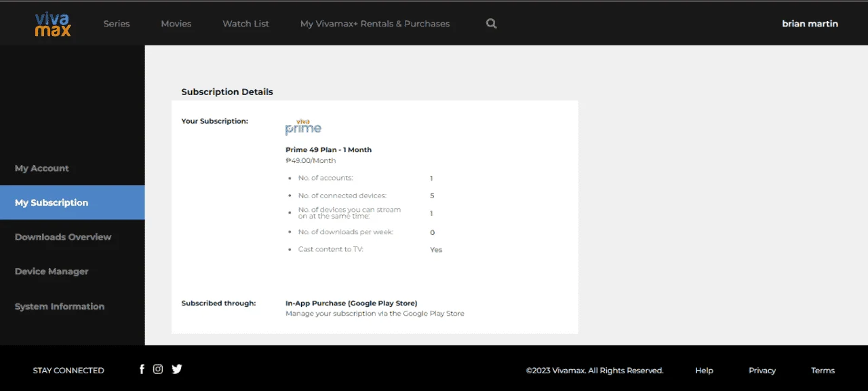Click the STAY CONNECTED footer text

click(x=68, y=371)
